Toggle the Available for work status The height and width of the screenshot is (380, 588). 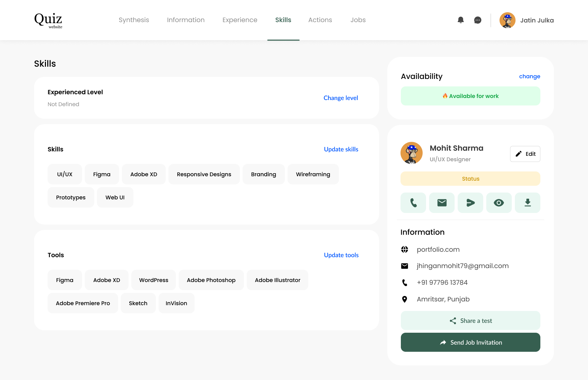click(471, 96)
